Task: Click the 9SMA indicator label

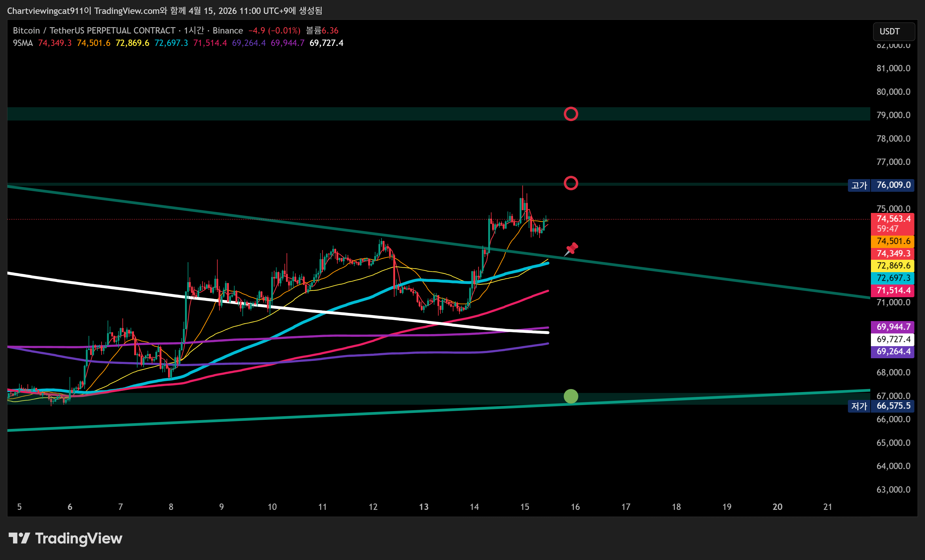Action: pyautogui.click(x=23, y=43)
